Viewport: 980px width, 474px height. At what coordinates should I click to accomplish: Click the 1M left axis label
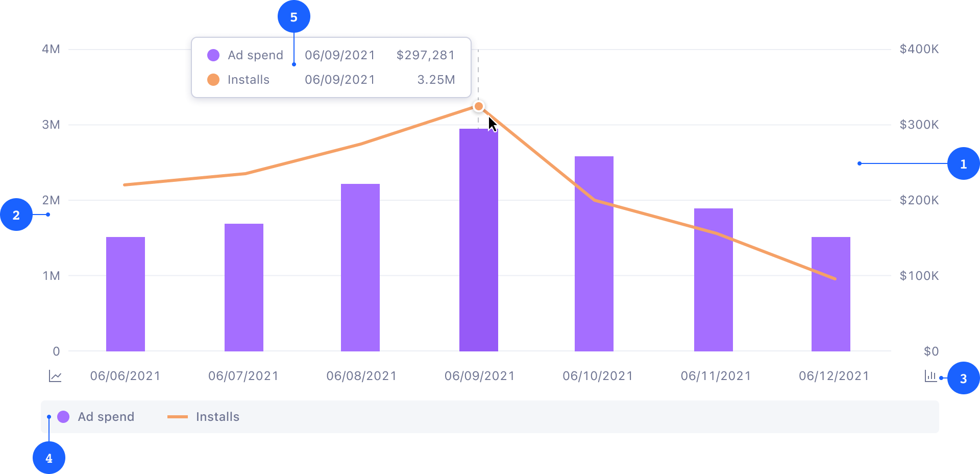pos(51,276)
